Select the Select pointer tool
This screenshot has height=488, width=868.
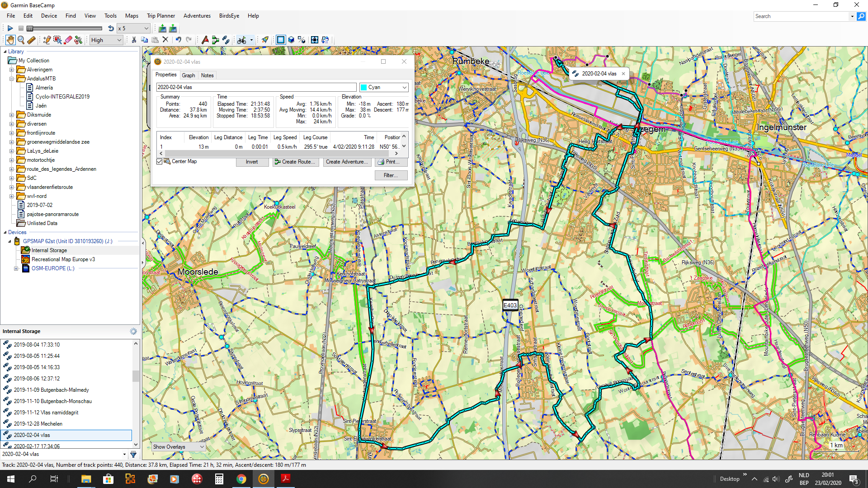[x=57, y=40]
